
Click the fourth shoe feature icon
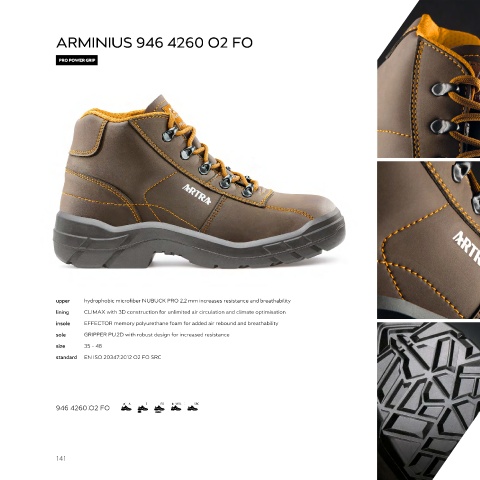click(x=176, y=407)
